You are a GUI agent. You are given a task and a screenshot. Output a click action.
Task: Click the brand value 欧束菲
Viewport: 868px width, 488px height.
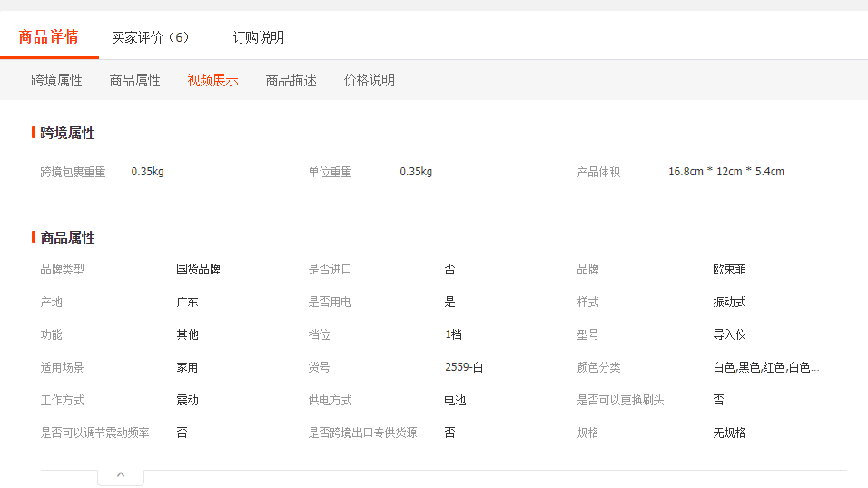[x=729, y=270]
